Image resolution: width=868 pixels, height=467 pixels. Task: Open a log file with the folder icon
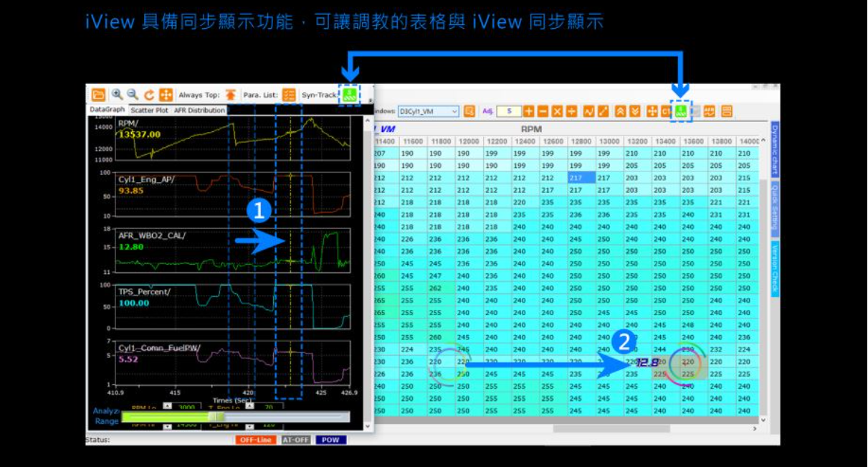point(98,95)
